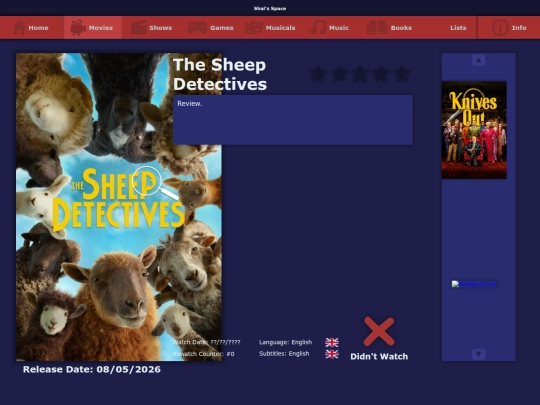
Task: Click the Language English flag icon
Action: pyautogui.click(x=332, y=342)
